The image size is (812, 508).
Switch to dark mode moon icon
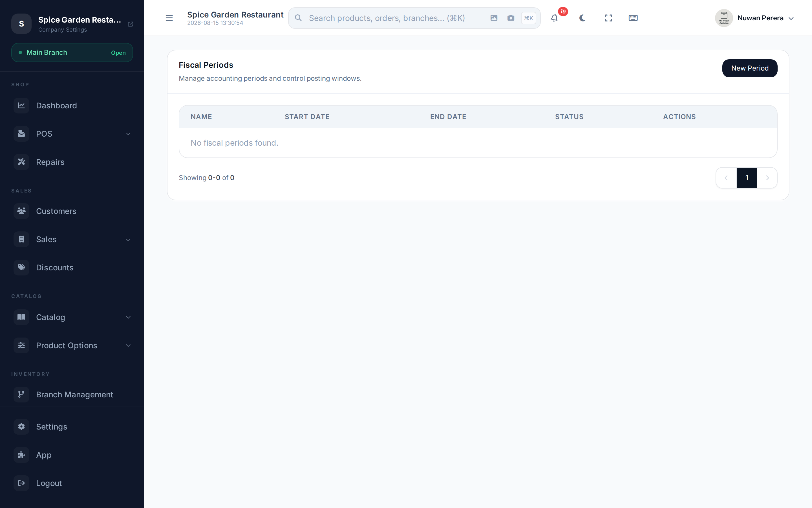582,18
